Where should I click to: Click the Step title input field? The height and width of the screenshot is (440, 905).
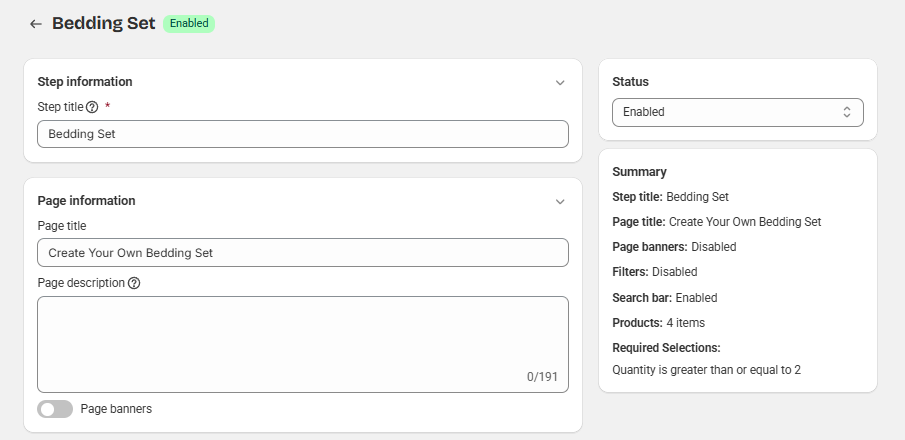click(302, 134)
